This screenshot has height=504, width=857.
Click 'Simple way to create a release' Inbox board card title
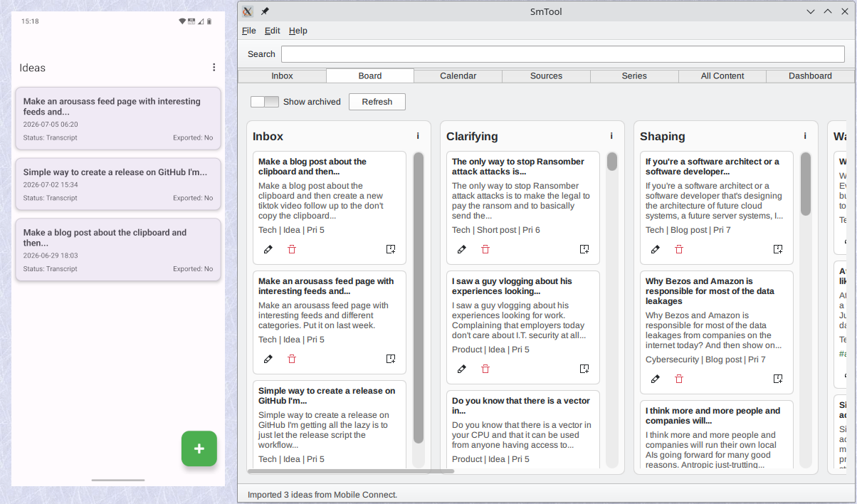coord(327,396)
